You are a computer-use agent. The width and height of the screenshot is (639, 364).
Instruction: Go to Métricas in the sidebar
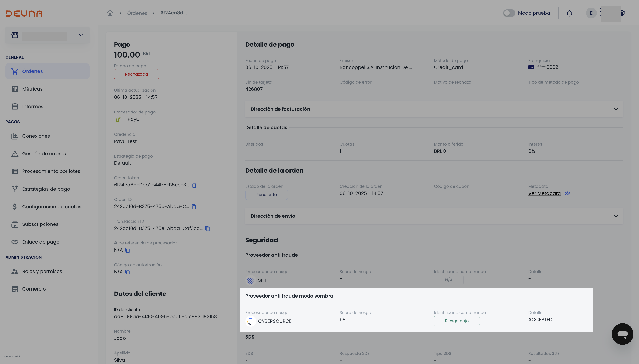point(32,89)
